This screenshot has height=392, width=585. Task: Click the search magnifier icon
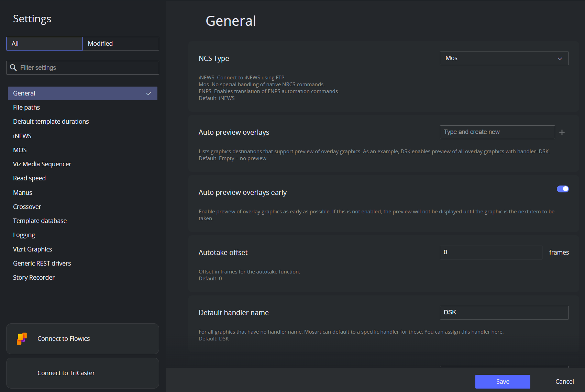point(13,68)
